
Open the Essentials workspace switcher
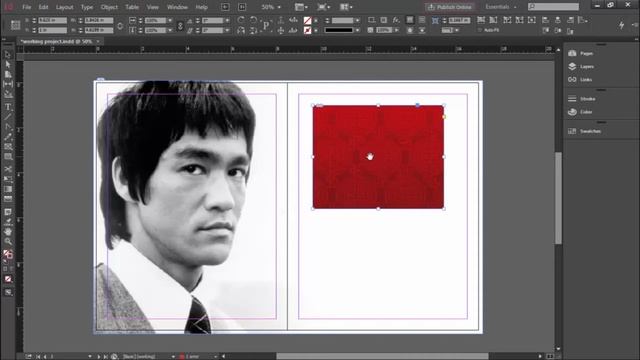(x=501, y=7)
